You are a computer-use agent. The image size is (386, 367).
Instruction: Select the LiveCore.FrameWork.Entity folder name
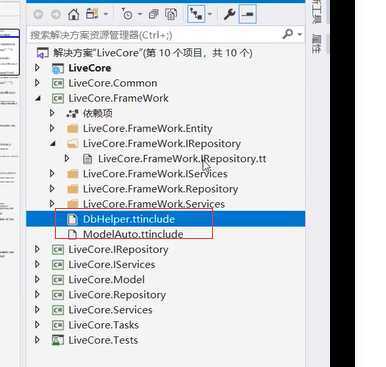pos(148,128)
